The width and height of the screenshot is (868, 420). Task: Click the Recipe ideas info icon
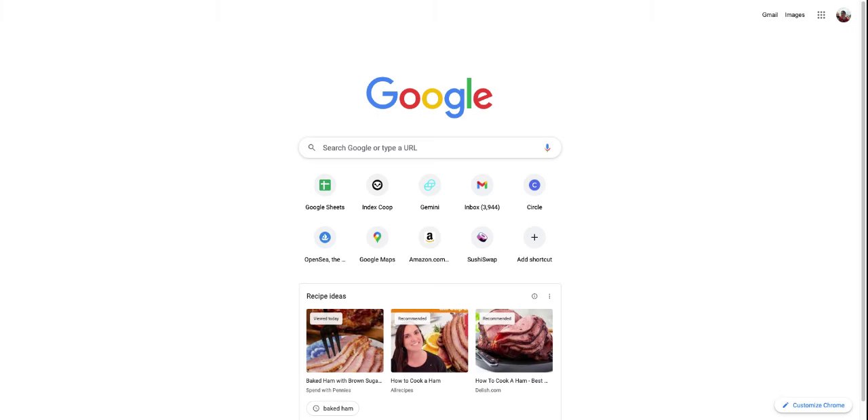(x=534, y=296)
